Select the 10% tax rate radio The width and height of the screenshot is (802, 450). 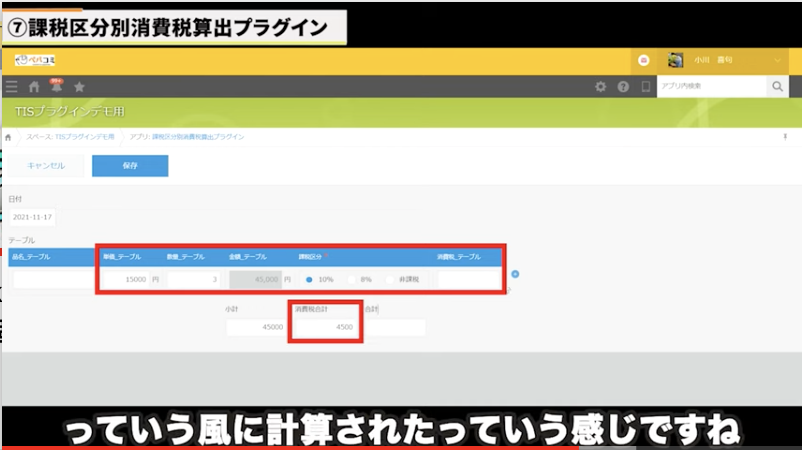pyautogui.click(x=308, y=279)
